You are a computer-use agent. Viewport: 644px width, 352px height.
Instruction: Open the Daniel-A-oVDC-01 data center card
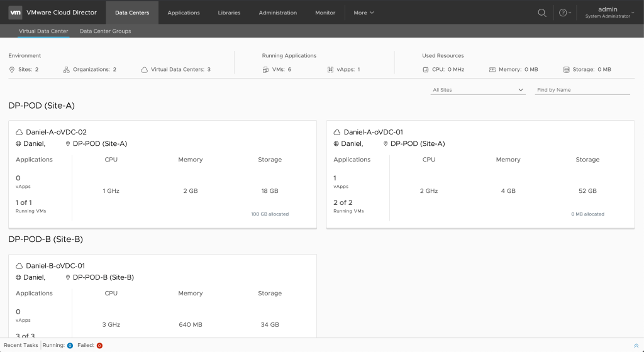[480, 174]
